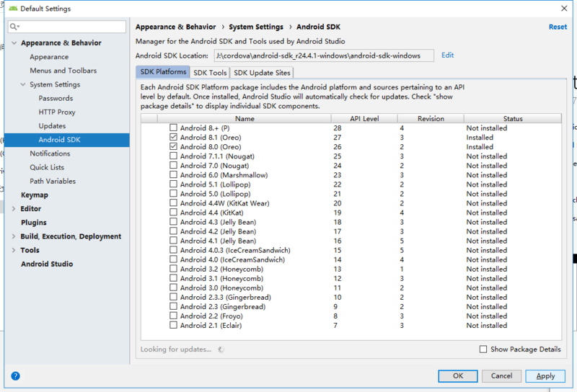Click the Cancel button
577x392 pixels.
[501, 376]
